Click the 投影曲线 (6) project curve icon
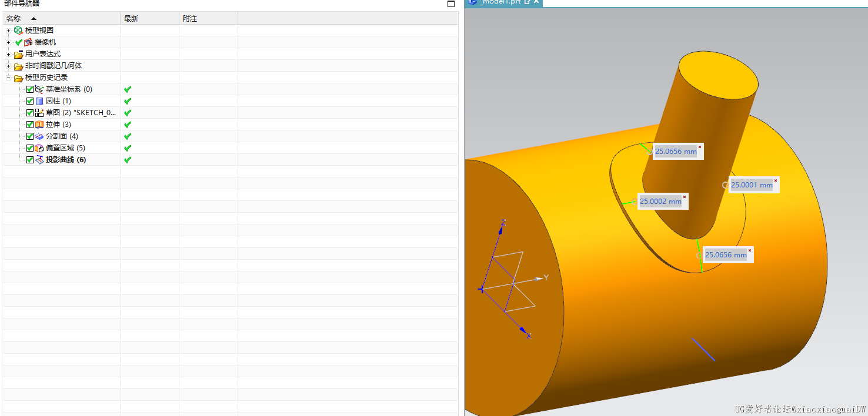Screen dimensions: 868x416 pyautogui.click(x=39, y=160)
